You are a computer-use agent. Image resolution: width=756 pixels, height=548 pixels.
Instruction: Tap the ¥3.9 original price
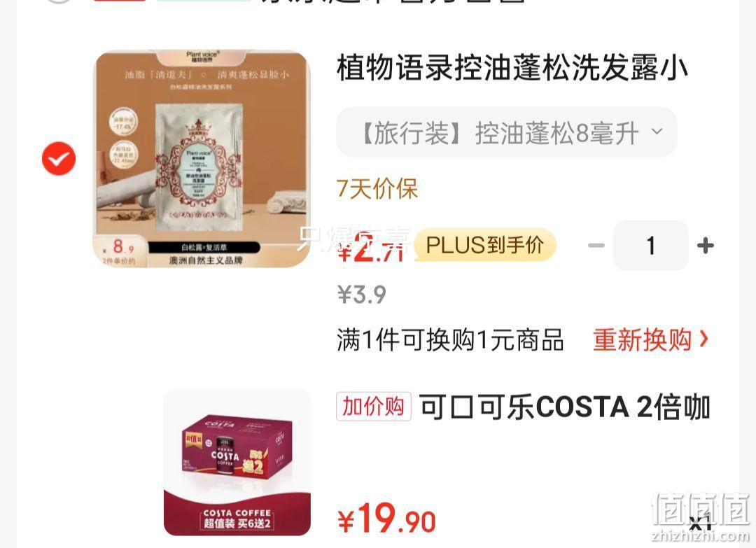362,295
